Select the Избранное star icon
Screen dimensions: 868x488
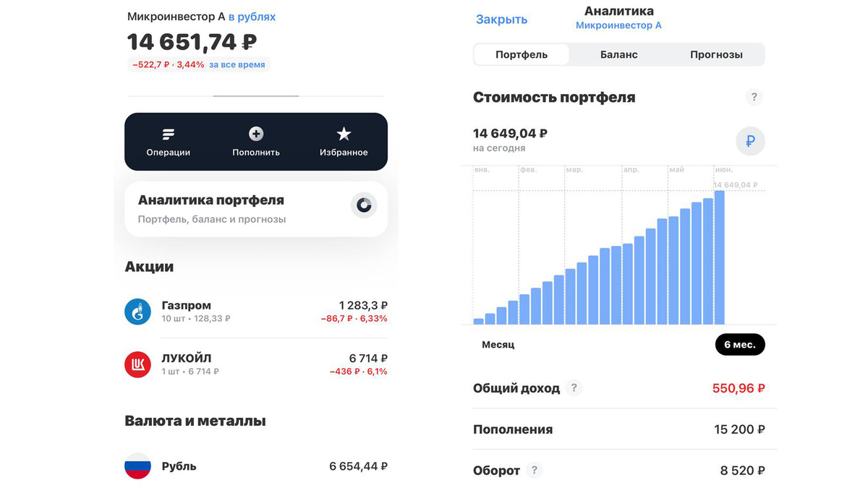[343, 132]
